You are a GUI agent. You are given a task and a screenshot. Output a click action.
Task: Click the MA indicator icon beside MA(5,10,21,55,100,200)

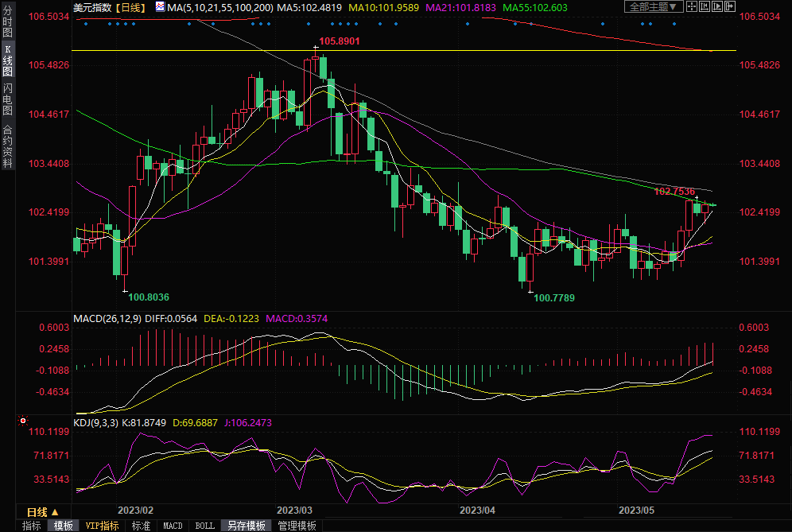pyautogui.click(x=160, y=7)
